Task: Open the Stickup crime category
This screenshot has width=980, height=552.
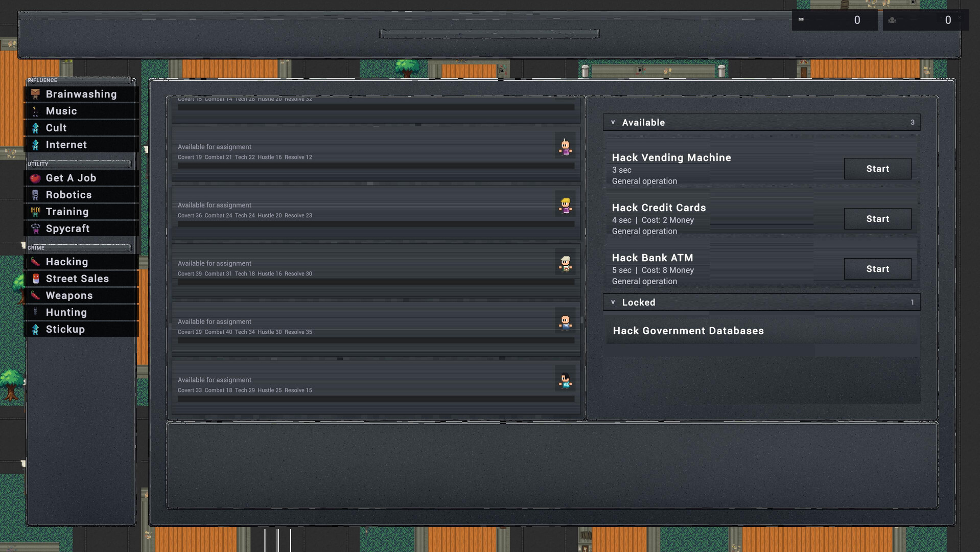Action: click(65, 329)
